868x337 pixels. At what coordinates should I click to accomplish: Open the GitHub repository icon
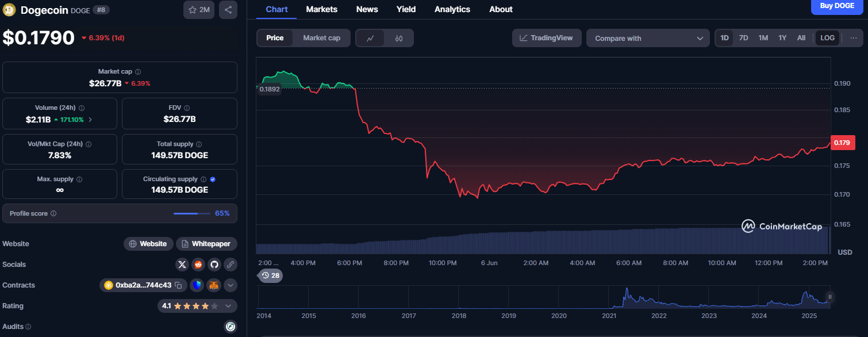coord(214,265)
